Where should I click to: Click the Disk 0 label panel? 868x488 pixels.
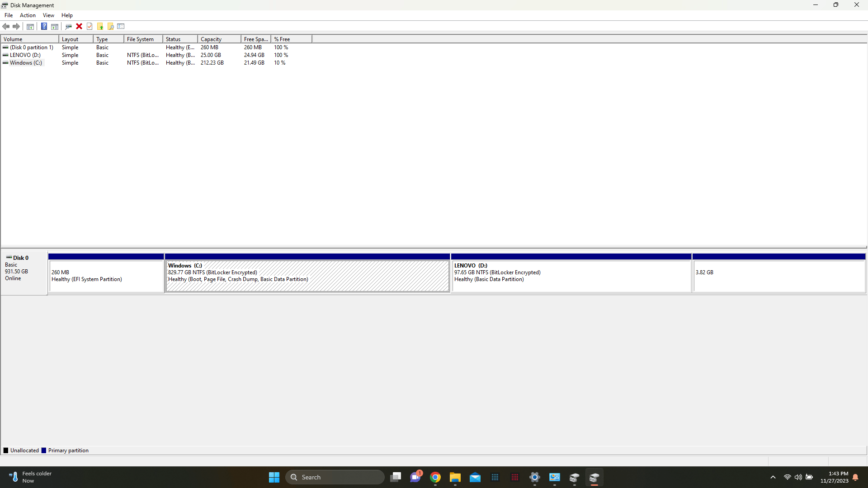click(x=24, y=273)
